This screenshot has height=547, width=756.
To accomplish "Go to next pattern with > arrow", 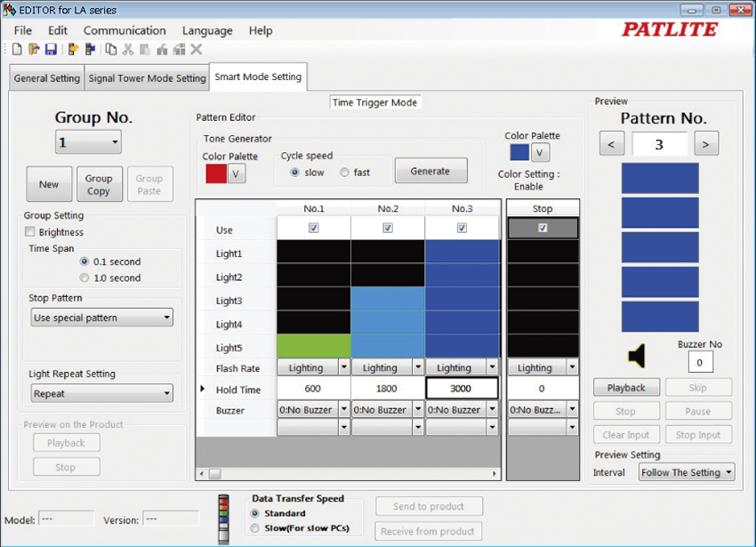I will click(x=705, y=142).
